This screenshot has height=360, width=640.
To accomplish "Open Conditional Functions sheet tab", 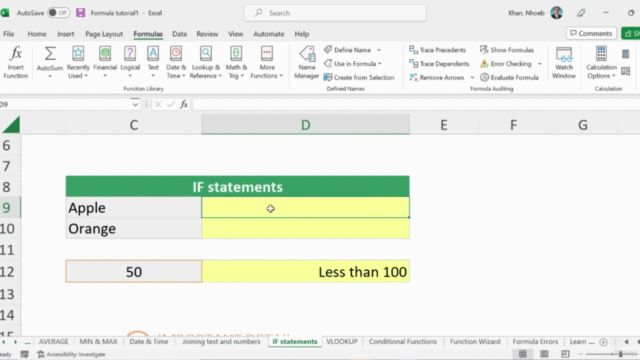I will [x=403, y=342].
